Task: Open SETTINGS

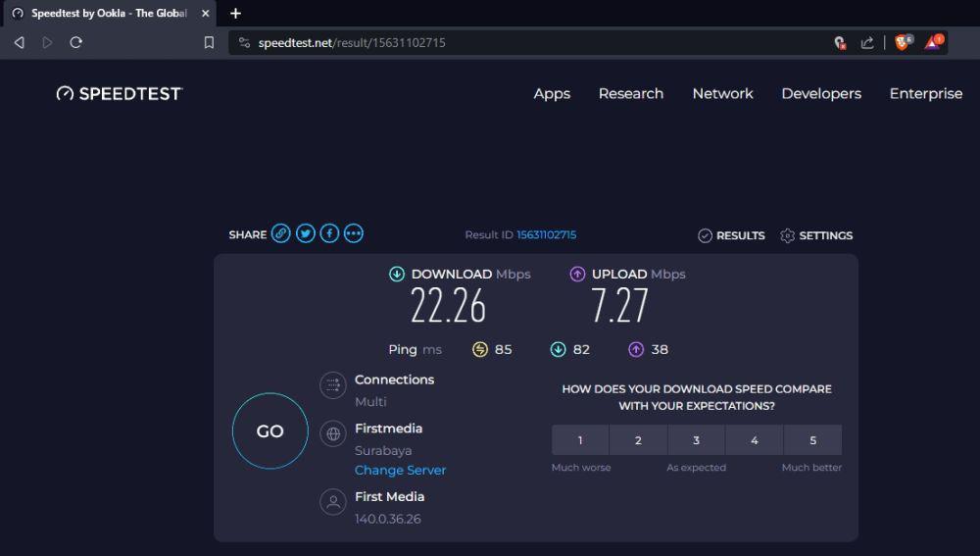Action: click(816, 235)
